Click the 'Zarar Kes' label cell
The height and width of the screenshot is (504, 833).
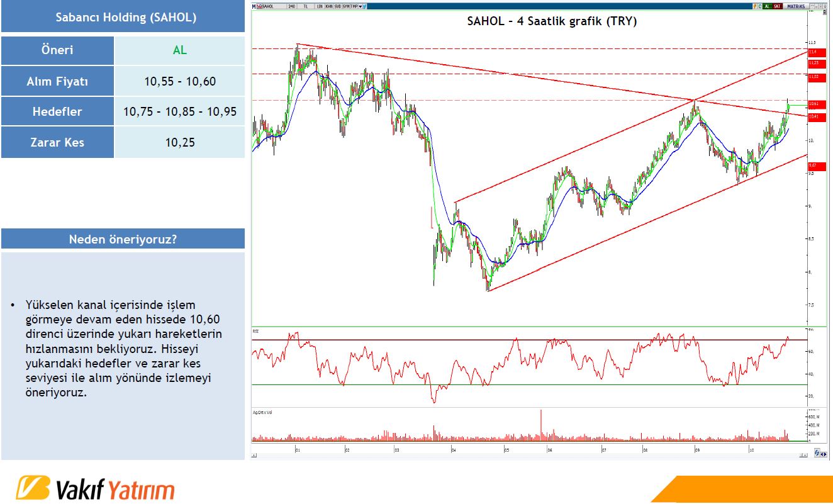click(57, 142)
